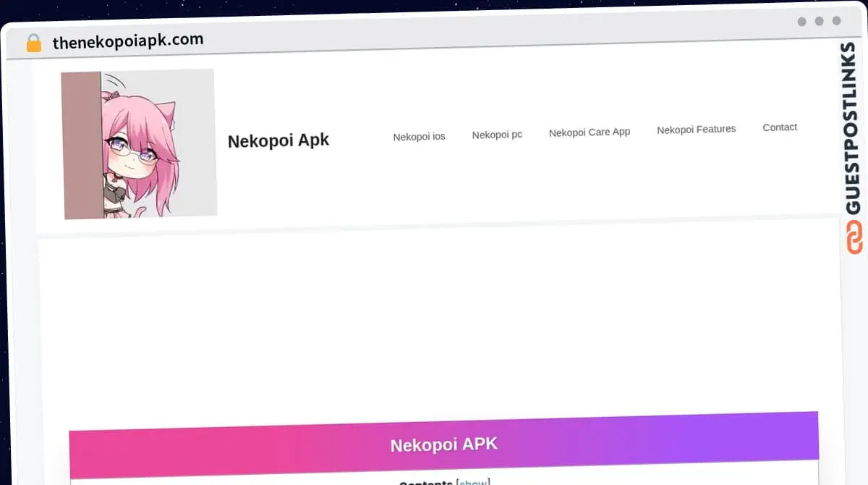Select the Nekopoi Care App nav item
Screen dimensions: 868x485
pos(590,132)
